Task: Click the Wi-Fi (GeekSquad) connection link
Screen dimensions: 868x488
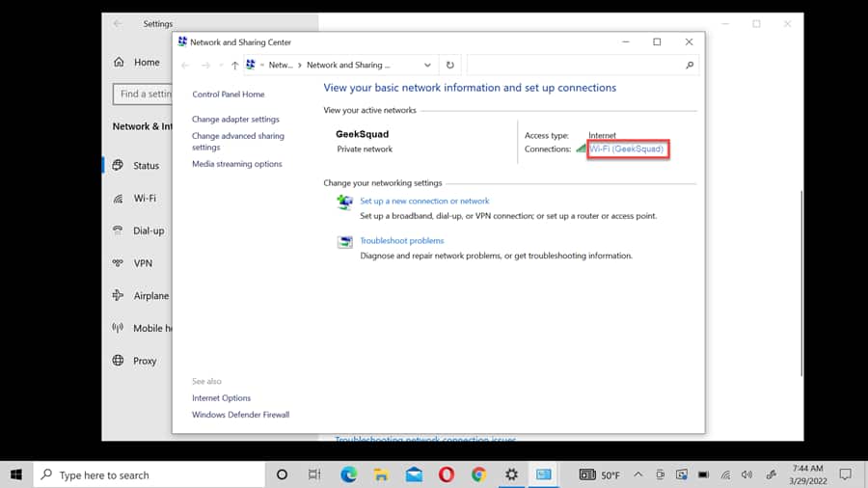Action: [628, 149]
